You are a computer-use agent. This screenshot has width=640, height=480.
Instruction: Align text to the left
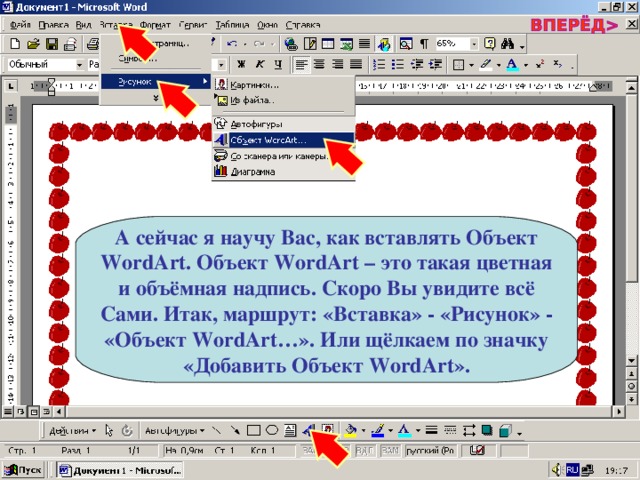tap(301, 64)
